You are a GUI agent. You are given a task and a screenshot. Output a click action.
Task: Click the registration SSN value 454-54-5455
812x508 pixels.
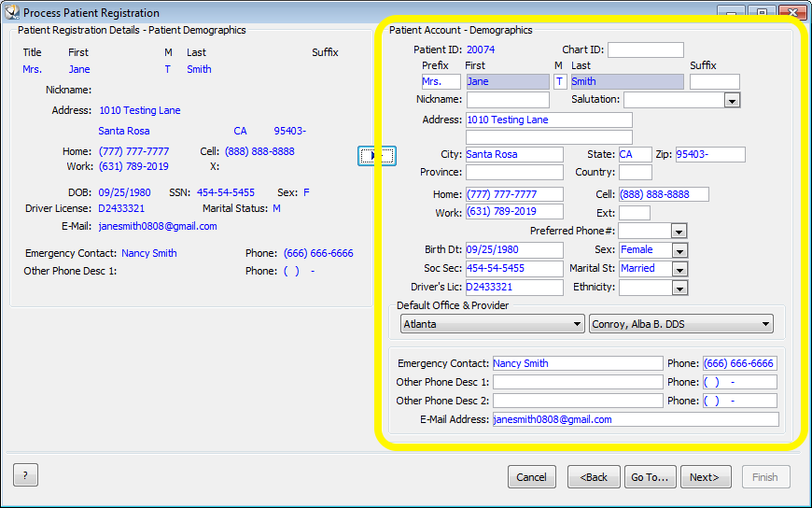[x=226, y=192]
